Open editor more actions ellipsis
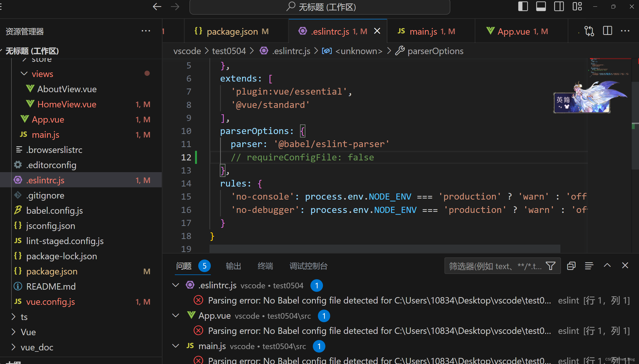 (x=625, y=31)
